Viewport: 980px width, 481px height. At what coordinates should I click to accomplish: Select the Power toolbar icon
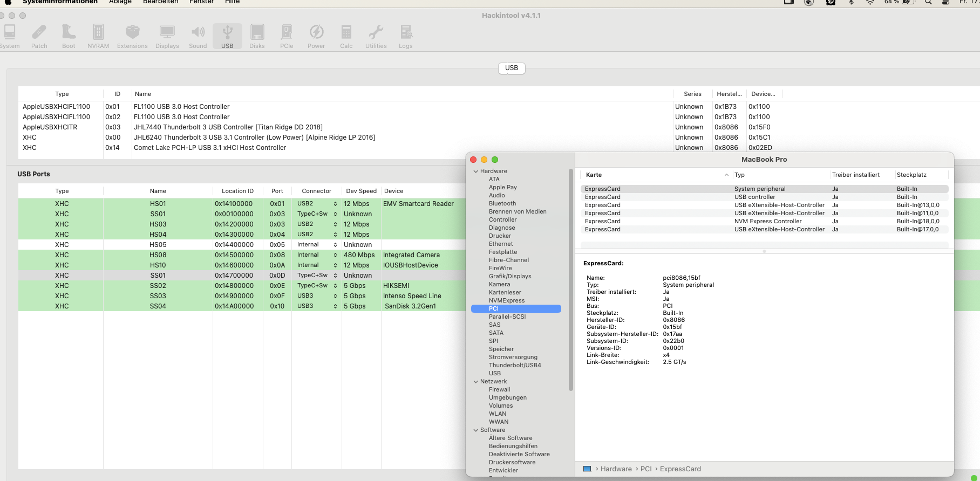point(316,37)
